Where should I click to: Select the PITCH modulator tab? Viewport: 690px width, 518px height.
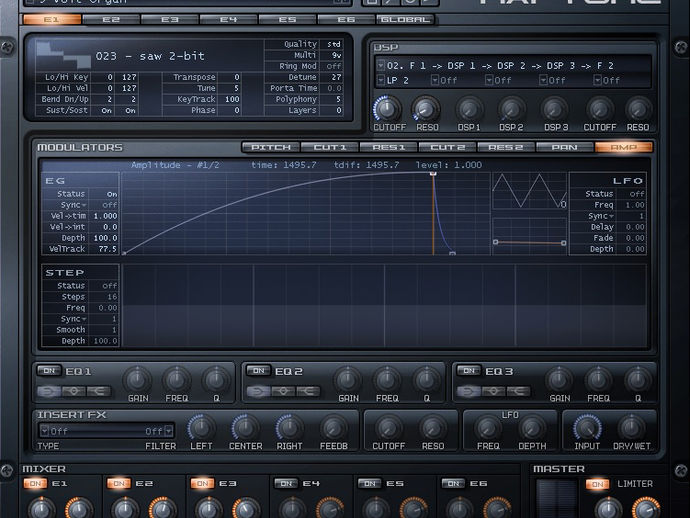pyautogui.click(x=271, y=147)
